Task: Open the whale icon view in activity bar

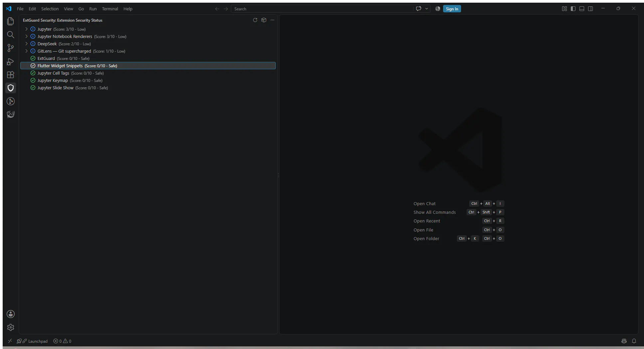Action: 11,115
